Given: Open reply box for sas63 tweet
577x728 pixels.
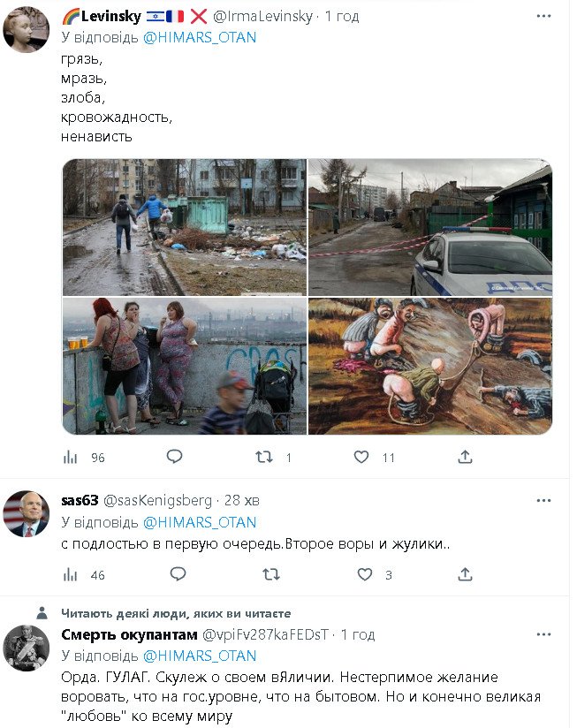Looking at the screenshot, I should pos(178,574).
